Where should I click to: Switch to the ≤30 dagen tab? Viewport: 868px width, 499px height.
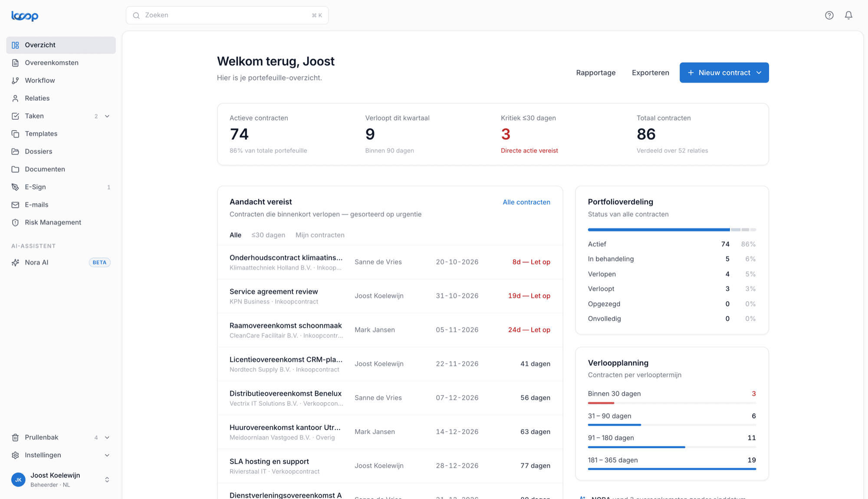pyautogui.click(x=268, y=235)
